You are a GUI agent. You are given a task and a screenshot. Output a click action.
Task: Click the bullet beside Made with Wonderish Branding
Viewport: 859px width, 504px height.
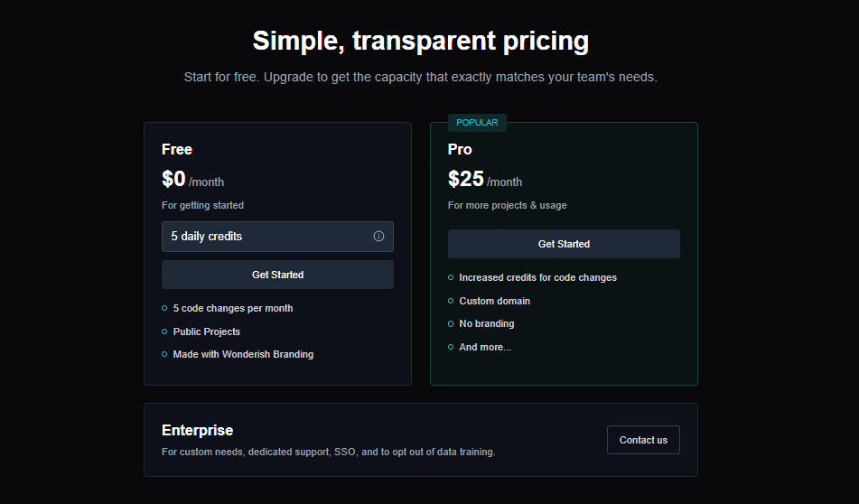(164, 354)
